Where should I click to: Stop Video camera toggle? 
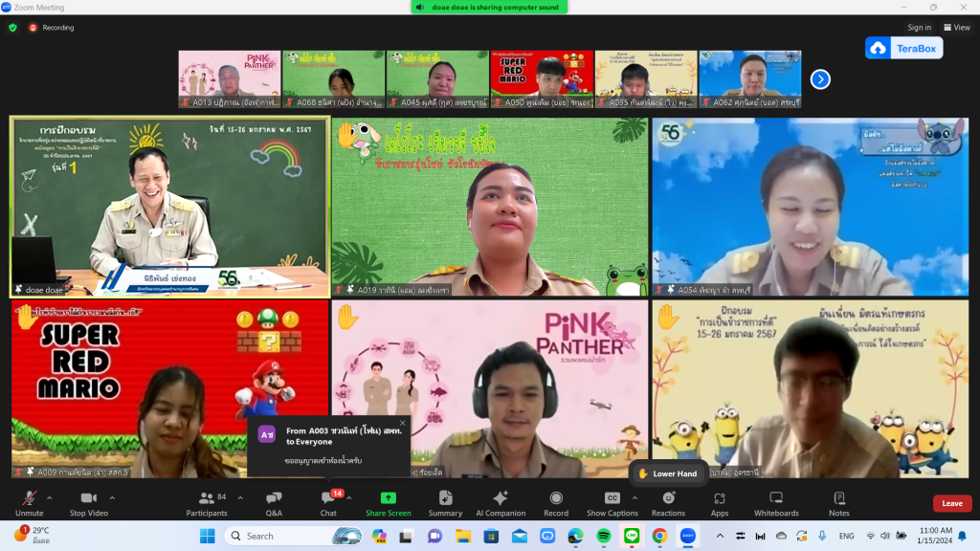point(88,502)
